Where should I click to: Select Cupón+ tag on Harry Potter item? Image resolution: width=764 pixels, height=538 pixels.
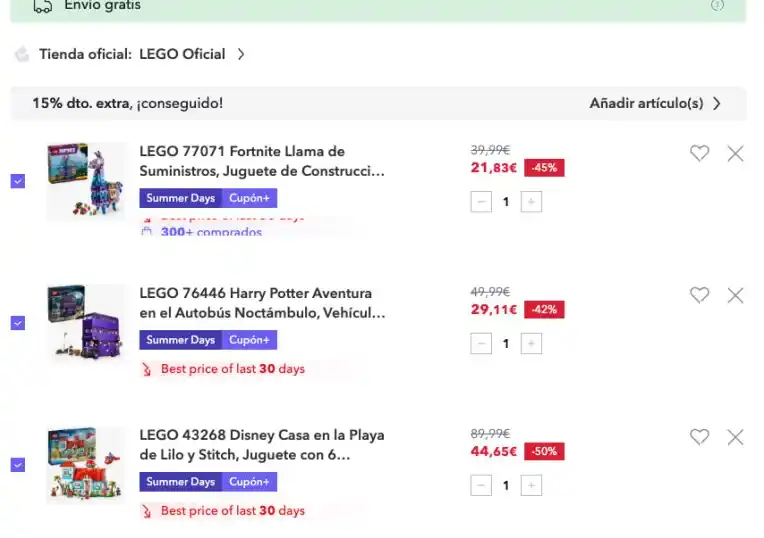coord(249,340)
